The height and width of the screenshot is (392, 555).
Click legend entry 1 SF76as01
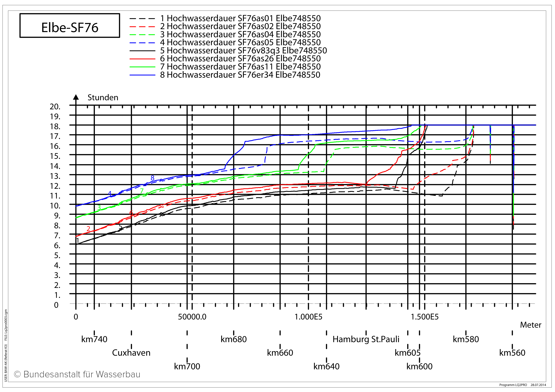(x=240, y=18)
